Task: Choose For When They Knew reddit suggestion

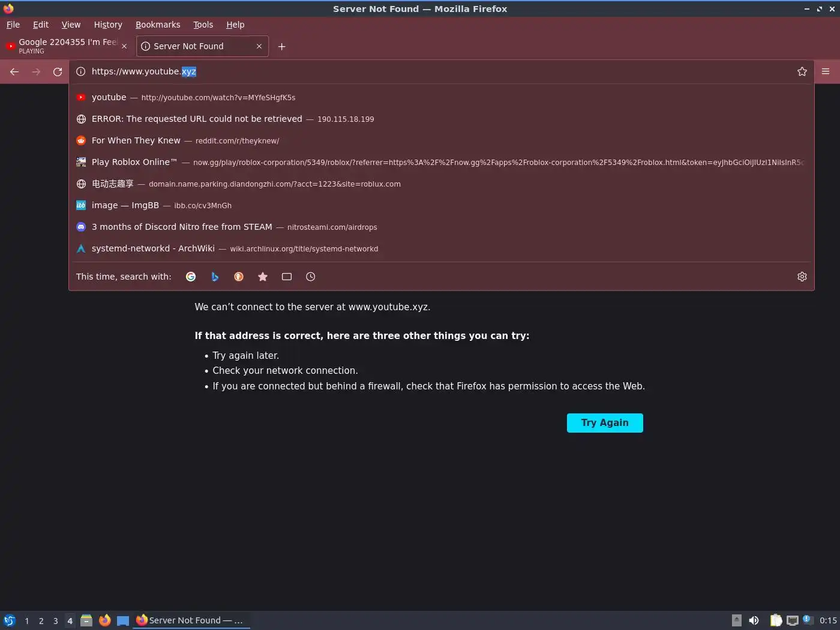Action: [x=441, y=140]
